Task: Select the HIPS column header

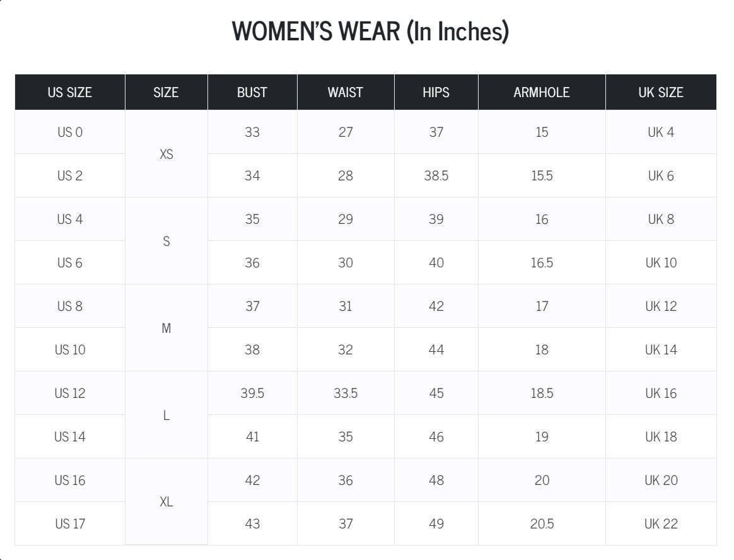Action: (436, 92)
